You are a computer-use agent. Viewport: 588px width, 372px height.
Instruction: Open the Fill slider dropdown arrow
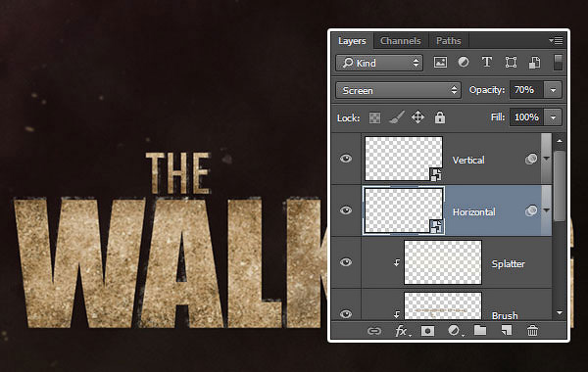tap(553, 117)
